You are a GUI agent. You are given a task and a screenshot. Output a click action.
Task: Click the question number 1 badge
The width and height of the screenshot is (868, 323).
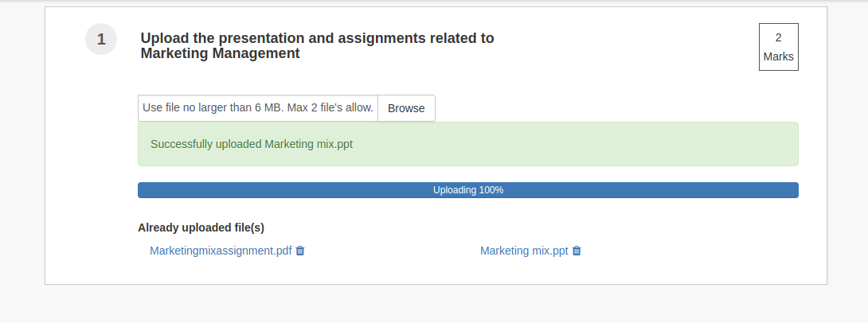[x=101, y=39]
